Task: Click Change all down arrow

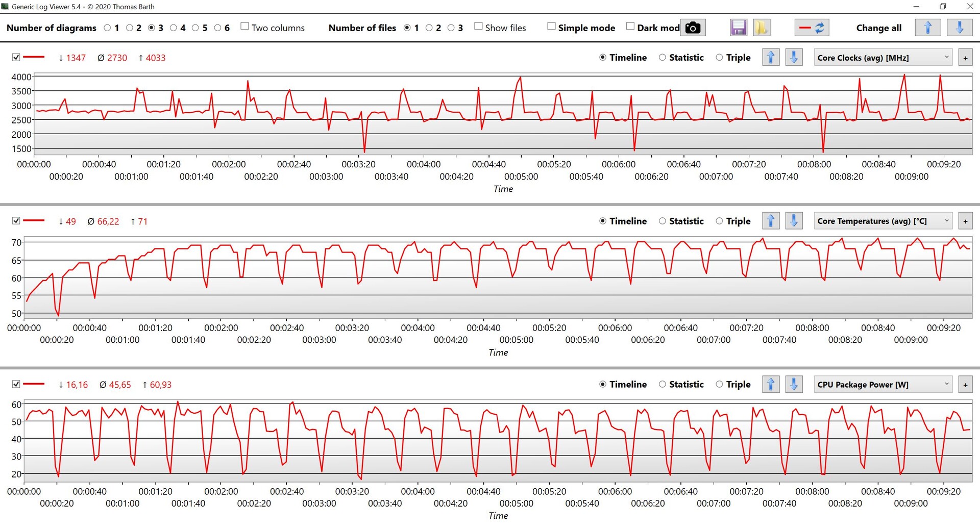Action: pyautogui.click(x=959, y=28)
